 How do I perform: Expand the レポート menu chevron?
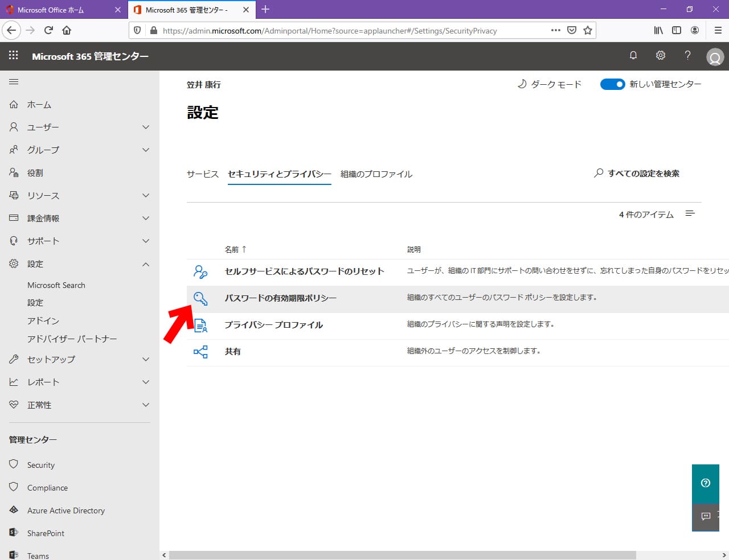coord(146,382)
